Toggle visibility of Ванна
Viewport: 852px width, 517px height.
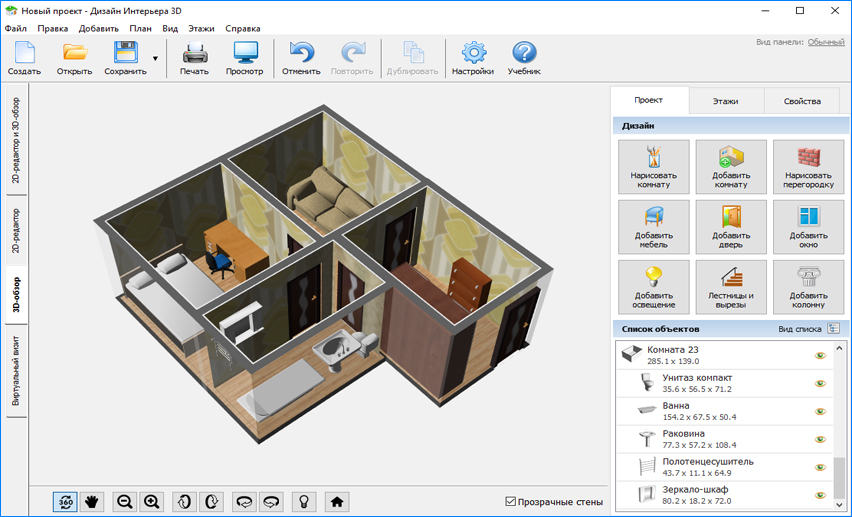(820, 412)
